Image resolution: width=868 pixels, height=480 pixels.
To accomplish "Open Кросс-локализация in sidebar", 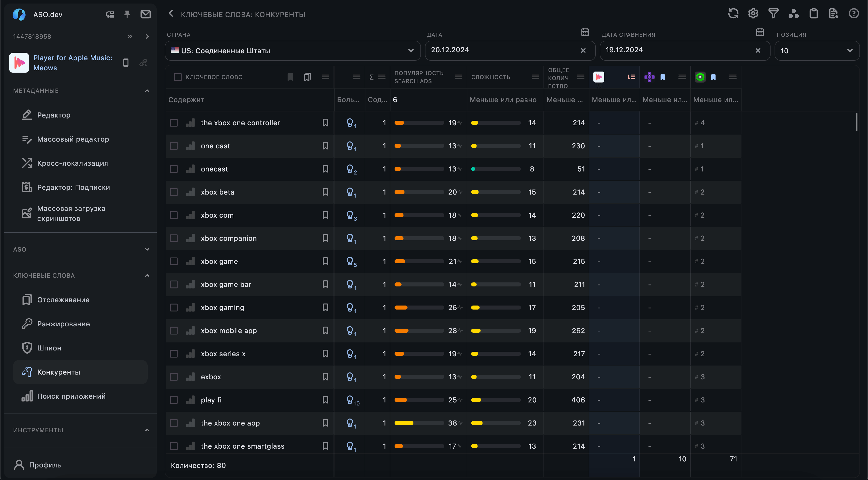I will (x=80, y=163).
